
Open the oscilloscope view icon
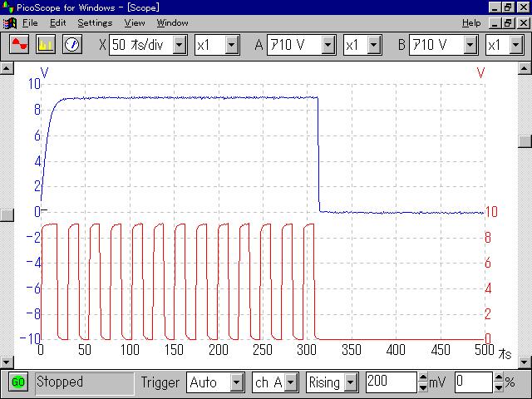[19, 44]
